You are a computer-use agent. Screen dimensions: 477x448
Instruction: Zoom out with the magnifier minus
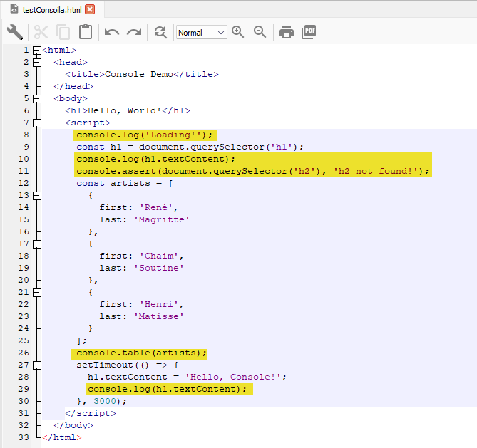tap(260, 32)
